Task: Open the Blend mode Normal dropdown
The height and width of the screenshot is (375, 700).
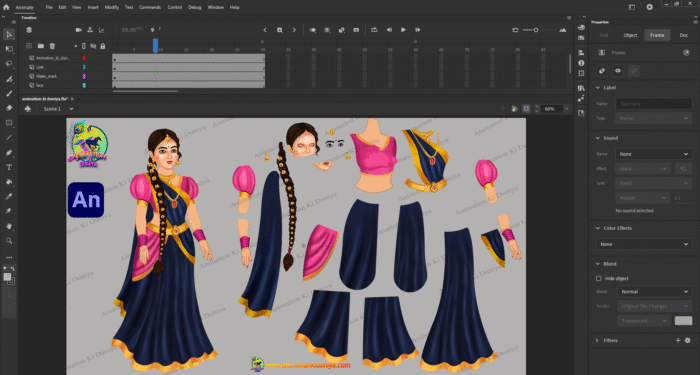Action: (654, 292)
